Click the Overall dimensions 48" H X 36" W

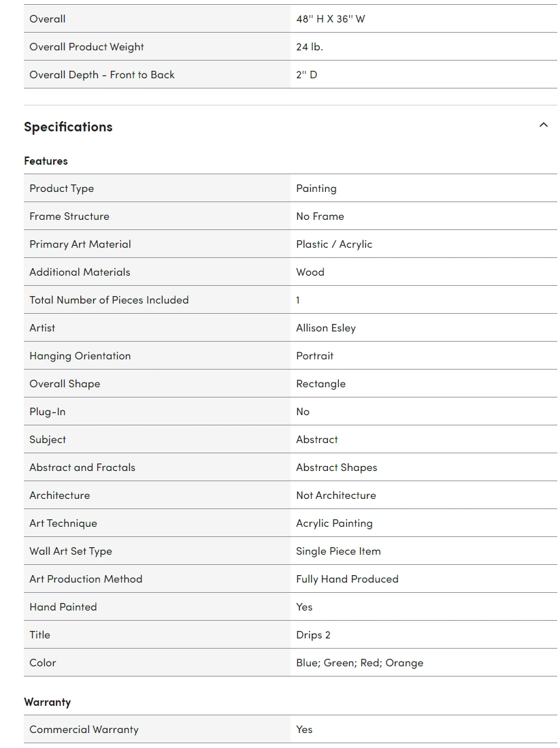pyautogui.click(x=331, y=19)
